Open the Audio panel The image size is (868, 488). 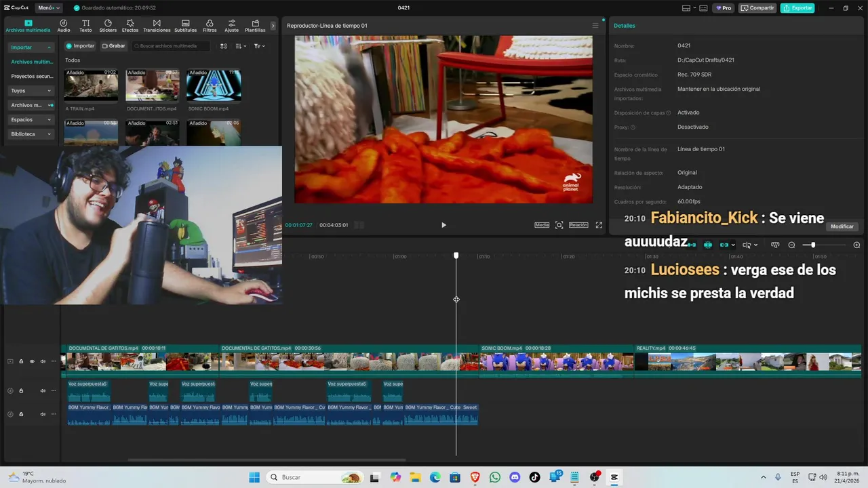(64, 26)
